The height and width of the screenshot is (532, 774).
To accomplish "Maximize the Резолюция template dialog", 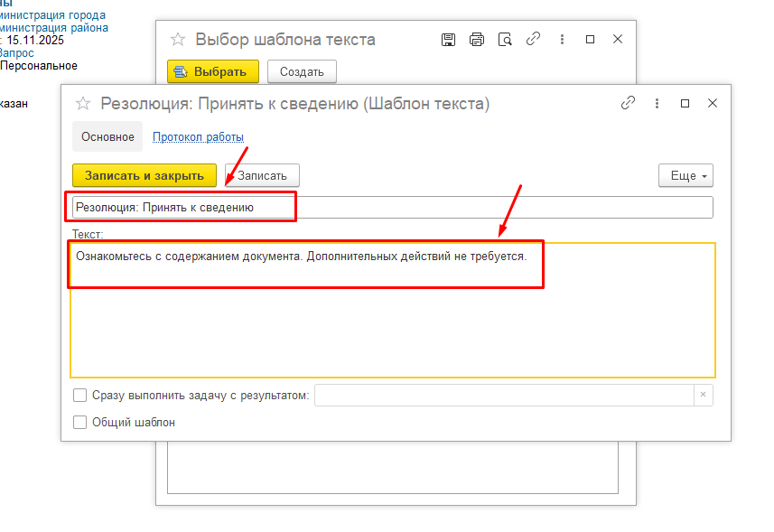I will (x=685, y=103).
